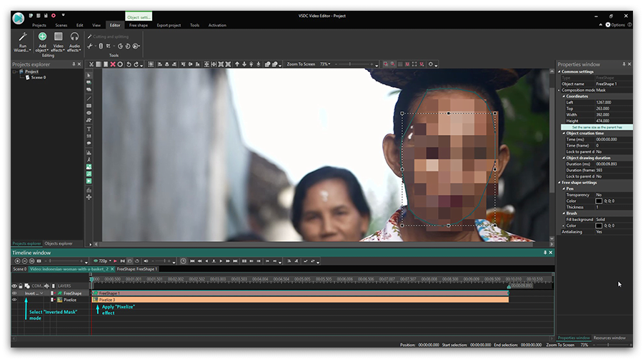Select the Pixelize 3 clip on timeline

(x=300, y=300)
